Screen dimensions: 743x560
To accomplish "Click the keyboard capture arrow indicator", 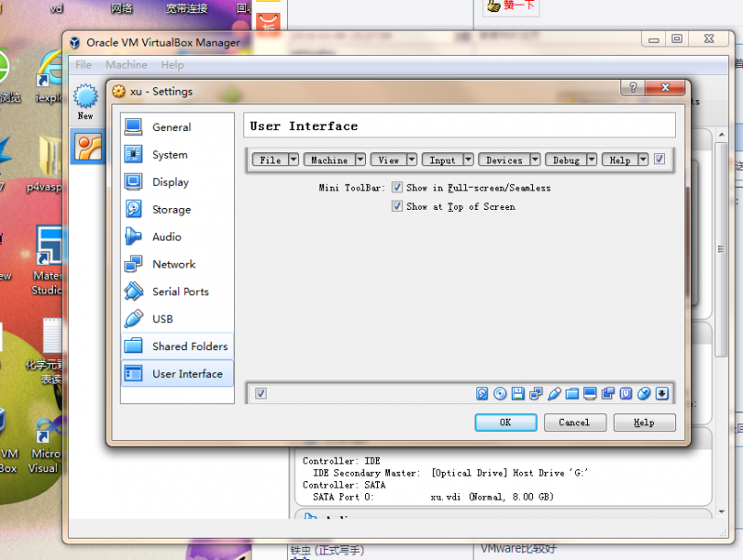I will click(662, 394).
